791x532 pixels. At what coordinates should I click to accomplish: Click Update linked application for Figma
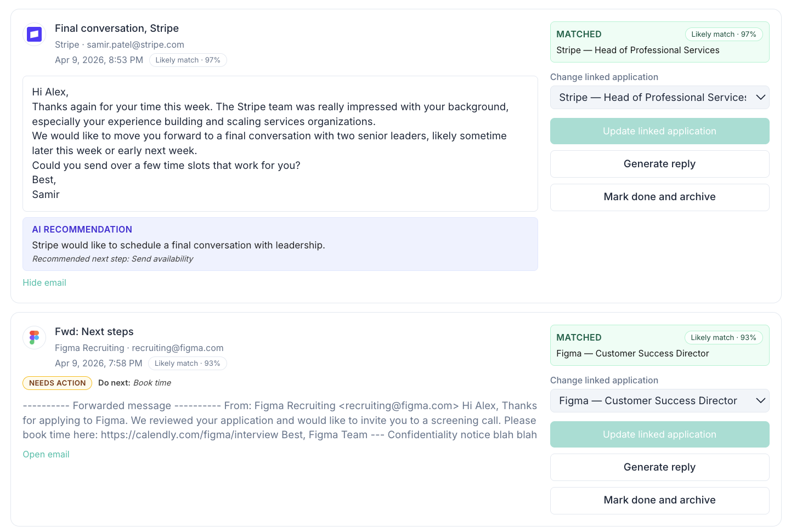[x=659, y=434]
